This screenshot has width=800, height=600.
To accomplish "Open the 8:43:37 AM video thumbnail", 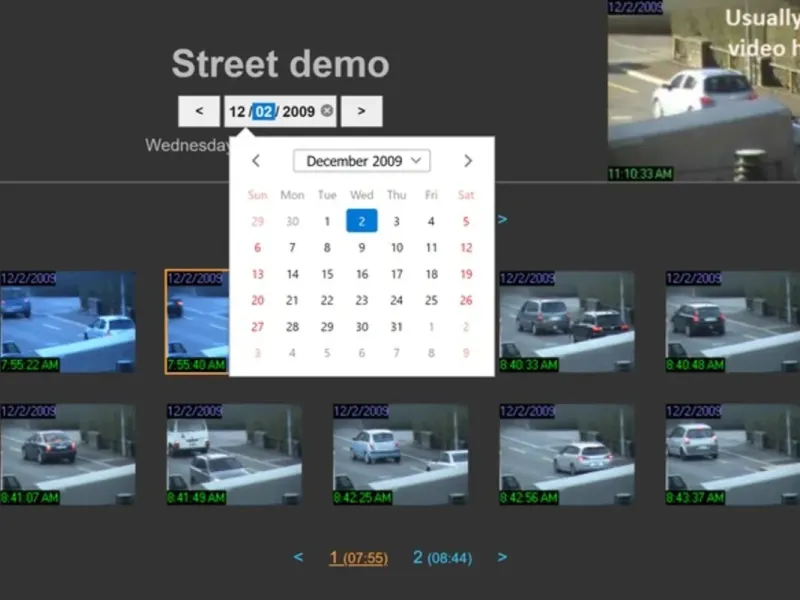I will click(733, 455).
